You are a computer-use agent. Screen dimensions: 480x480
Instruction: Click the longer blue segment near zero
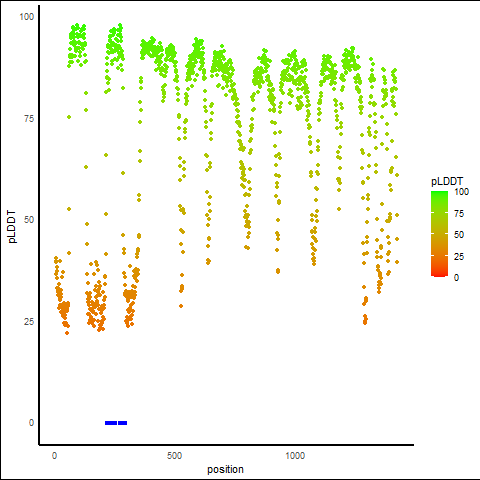111,423
